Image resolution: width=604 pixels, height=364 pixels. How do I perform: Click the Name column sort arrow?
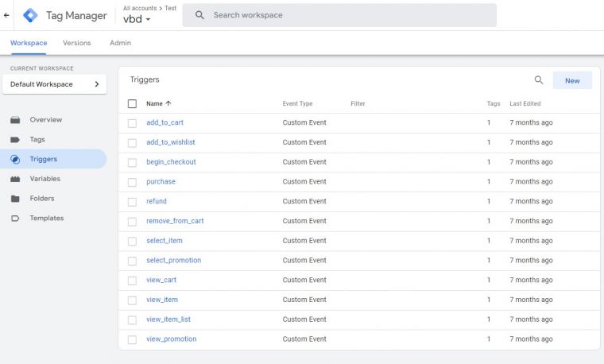click(168, 103)
